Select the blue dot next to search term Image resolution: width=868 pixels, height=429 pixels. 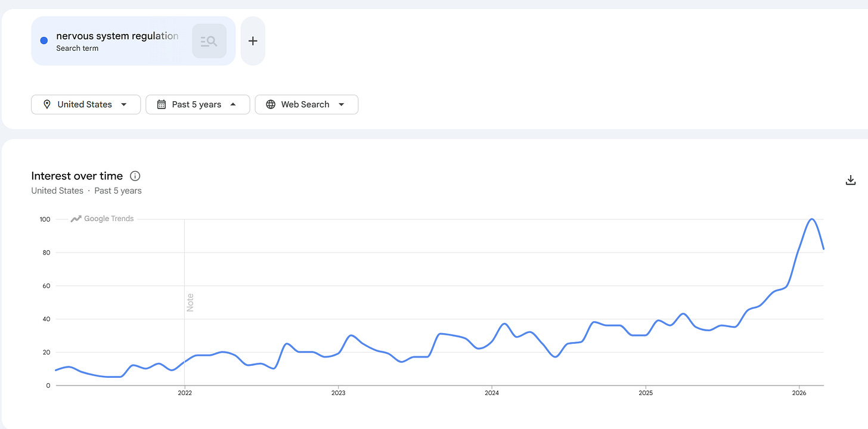pyautogui.click(x=44, y=41)
